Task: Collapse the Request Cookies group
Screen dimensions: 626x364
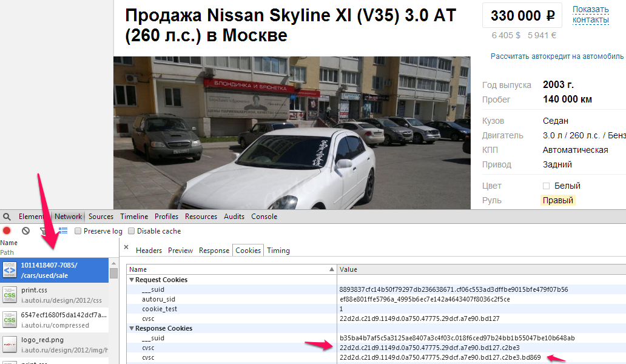Action: coord(132,280)
